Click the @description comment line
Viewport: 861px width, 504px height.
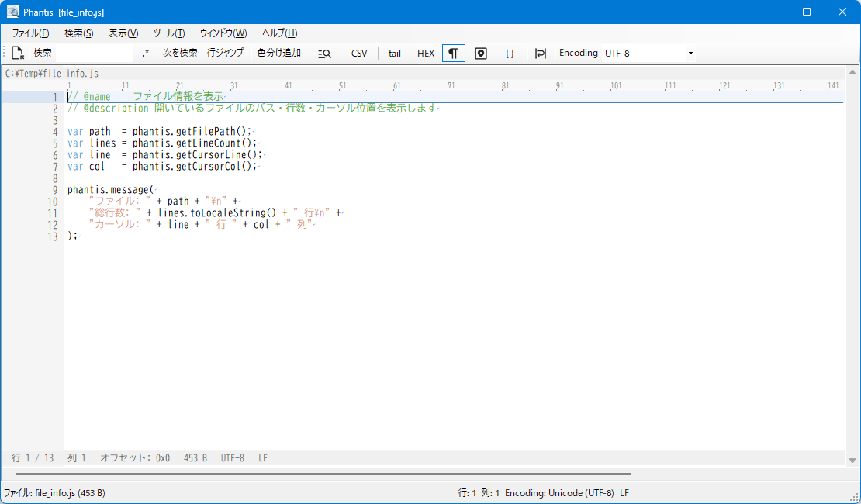pos(251,109)
